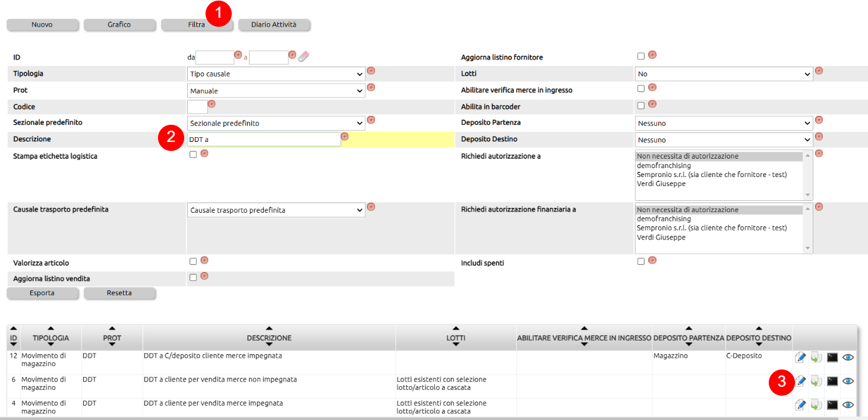The height and width of the screenshot is (420, 868).
Task: Click the plus icon beside the Lotti dropdown
Action: [x=819, y=71]
